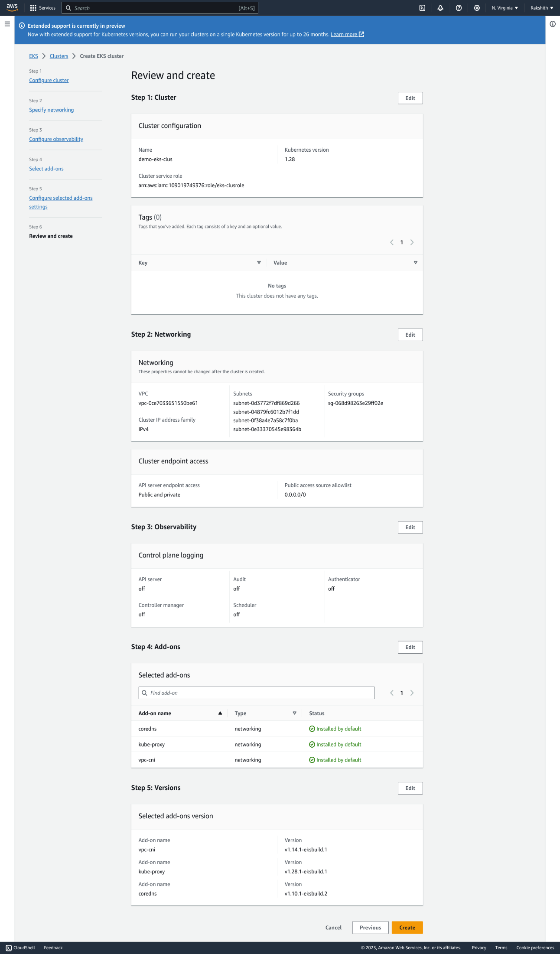The image size is (560, 954).
Task: Open the Services grid menu
Action: (x=42, y=8)
